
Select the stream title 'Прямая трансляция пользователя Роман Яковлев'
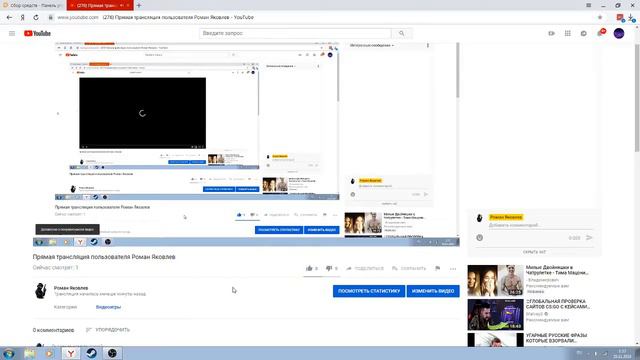point(104,257)
